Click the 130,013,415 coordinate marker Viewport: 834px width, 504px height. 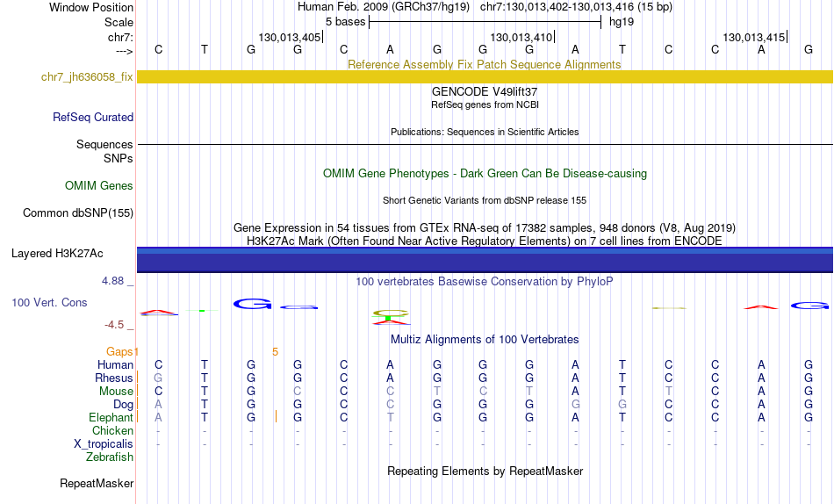754,37
